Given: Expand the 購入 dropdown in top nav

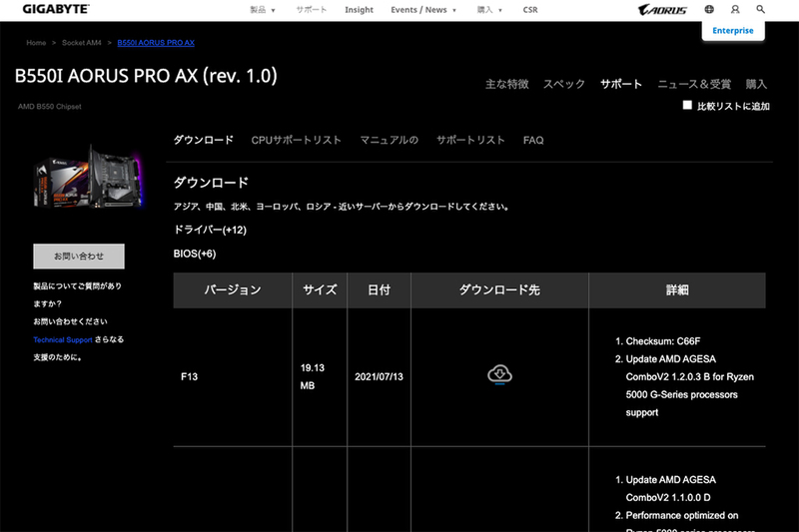Looking at the screenshot, I should tap(489, 10).
